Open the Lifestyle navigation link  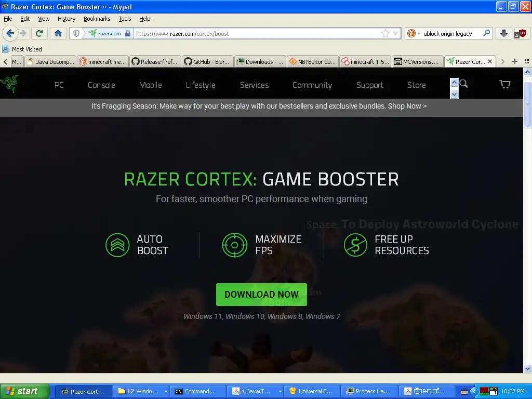click(201, 85)
